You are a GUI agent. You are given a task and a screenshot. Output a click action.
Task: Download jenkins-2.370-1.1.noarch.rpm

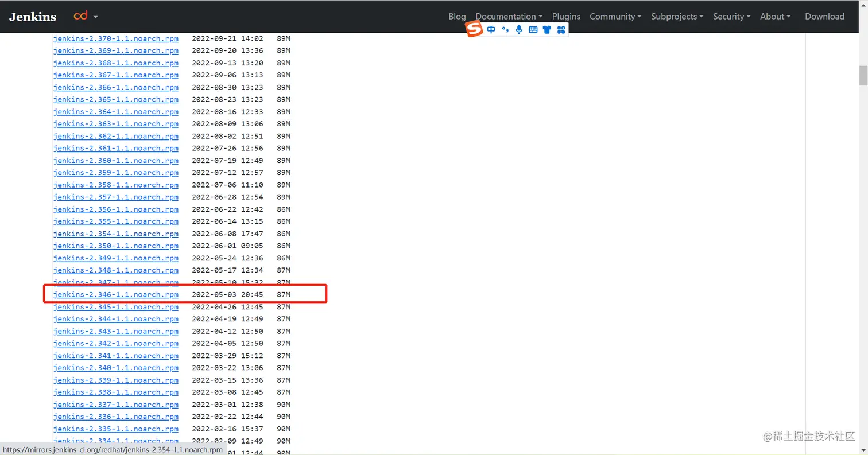(x=116, y=38)
